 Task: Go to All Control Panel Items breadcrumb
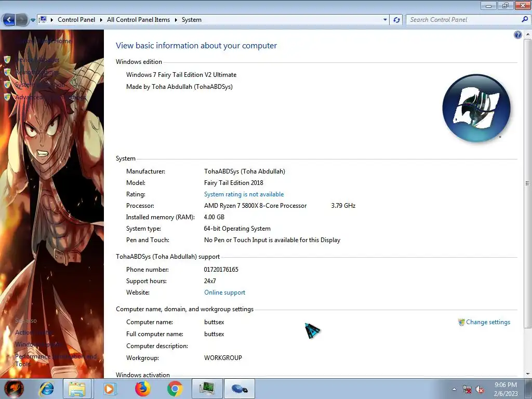138,20
